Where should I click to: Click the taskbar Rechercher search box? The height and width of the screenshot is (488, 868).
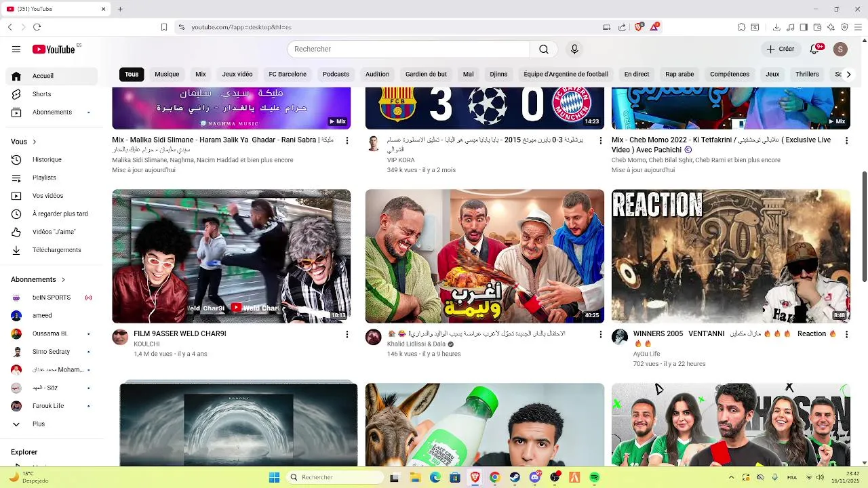(x=335, y=478)
